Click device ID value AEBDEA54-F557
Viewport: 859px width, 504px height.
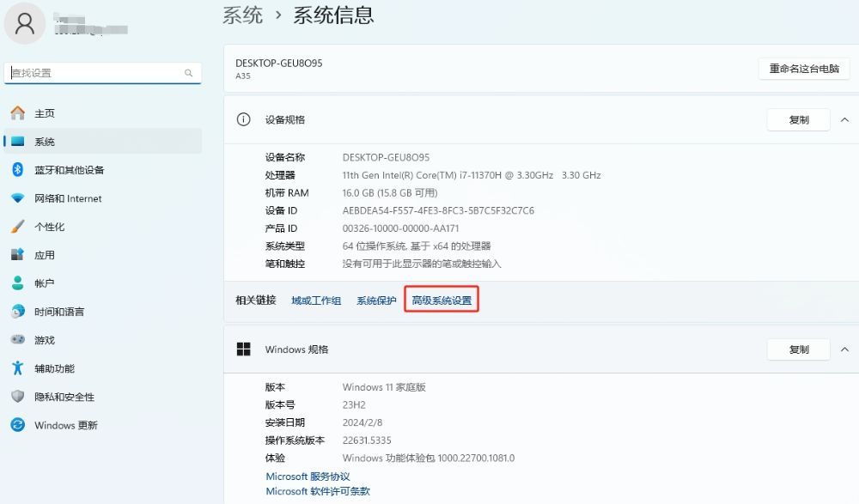(438, 210)
